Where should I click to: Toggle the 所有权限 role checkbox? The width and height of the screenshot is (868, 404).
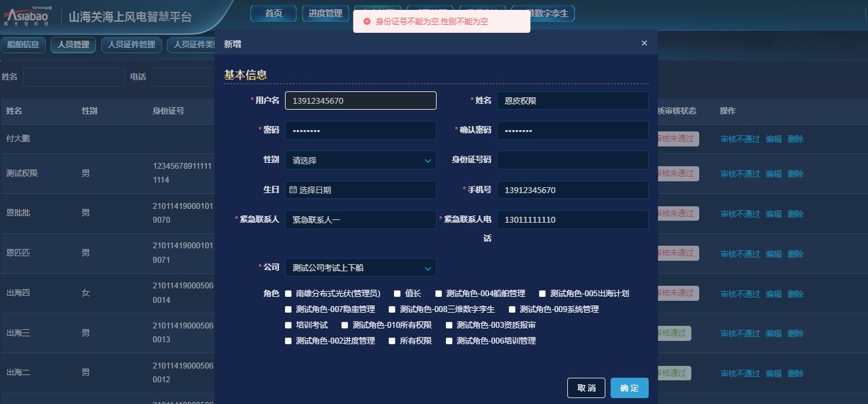point(392,341)
